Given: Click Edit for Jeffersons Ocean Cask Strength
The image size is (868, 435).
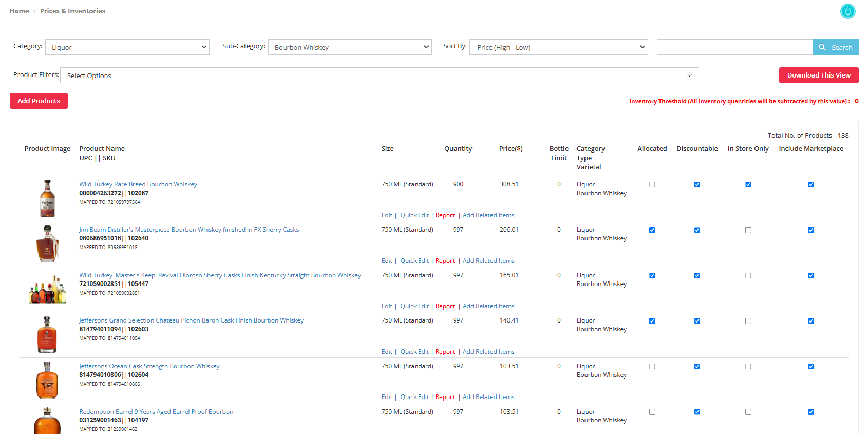Looking at the screenshot, I should [x=387, y=397].
